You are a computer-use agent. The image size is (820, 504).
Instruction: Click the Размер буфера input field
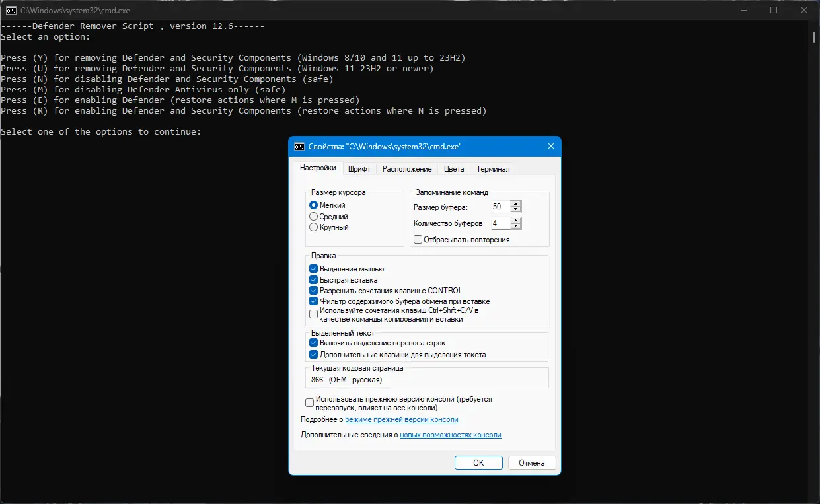pos(501,207)
